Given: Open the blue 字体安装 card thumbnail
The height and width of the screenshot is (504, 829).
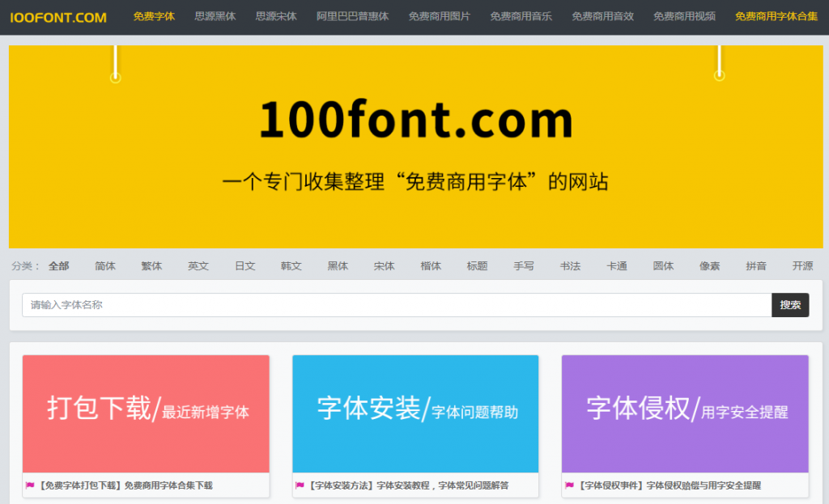Looking at the screenshot, I should [415, 413].
